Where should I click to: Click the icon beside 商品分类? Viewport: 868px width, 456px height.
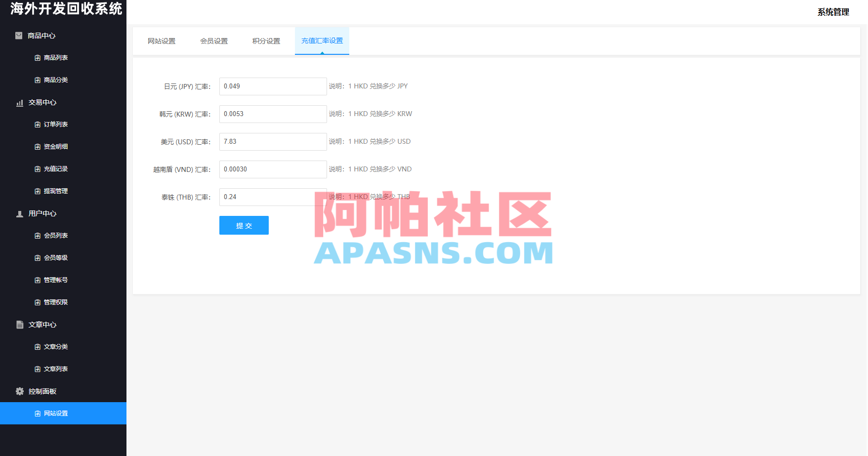tap(38, 80)
